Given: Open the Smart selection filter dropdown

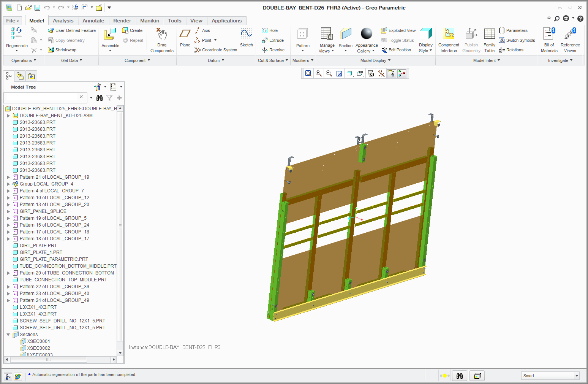Looking at the screenshot, I should pos(577,376).
